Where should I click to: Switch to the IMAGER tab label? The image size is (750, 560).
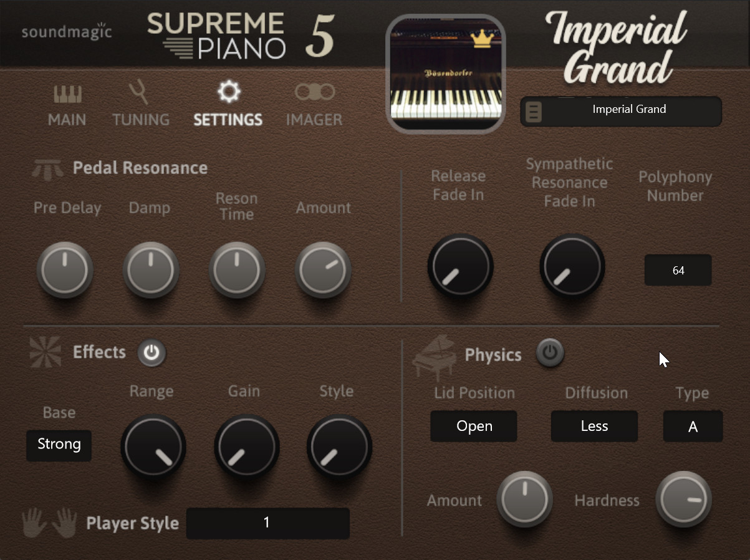tap(314, 120)
